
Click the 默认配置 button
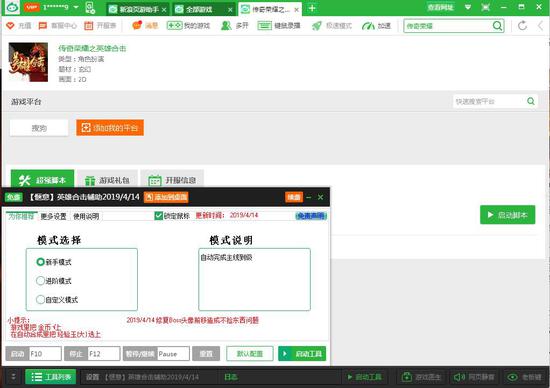250,354
